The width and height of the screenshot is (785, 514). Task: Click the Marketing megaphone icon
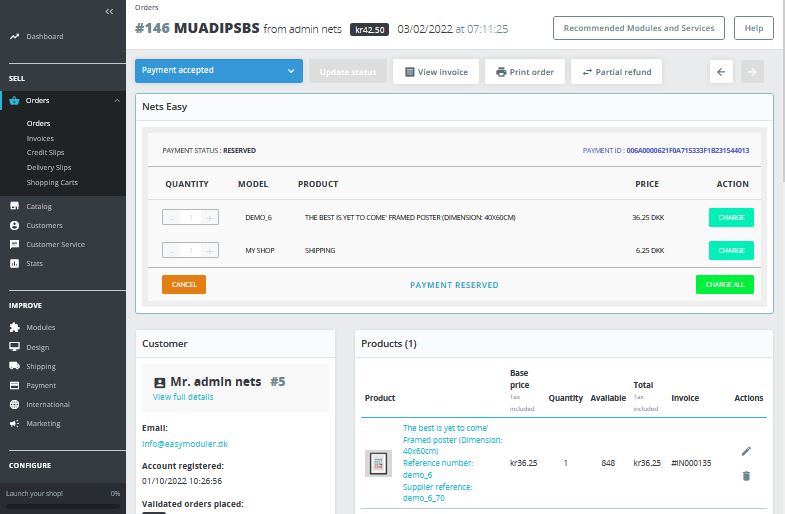click(x=15, y=423)
